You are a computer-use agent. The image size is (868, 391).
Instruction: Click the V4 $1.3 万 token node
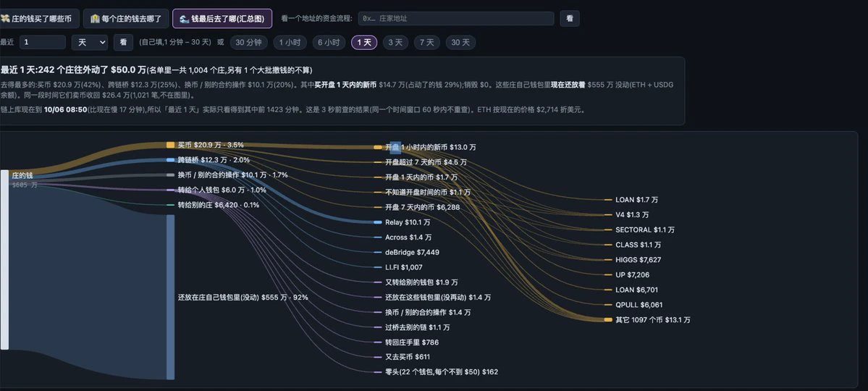[632, 215]
